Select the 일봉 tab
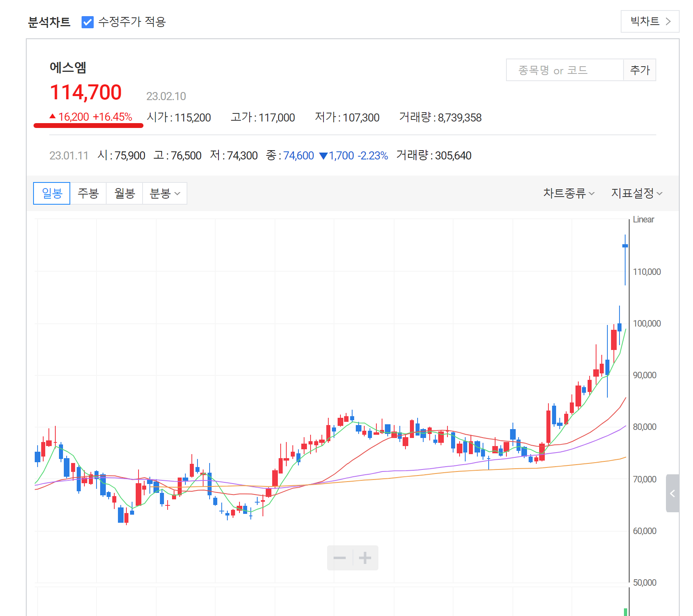This screenshot has width=693, height=616. click(52, 193)
